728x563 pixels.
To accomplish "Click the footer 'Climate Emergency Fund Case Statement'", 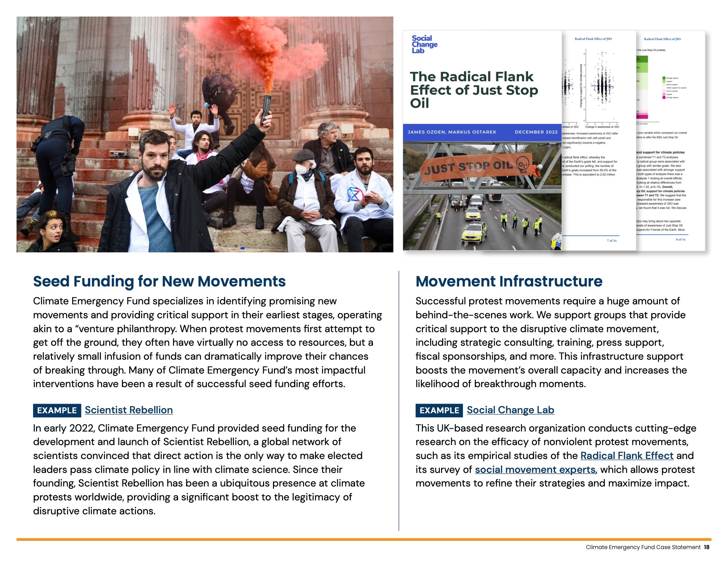I will coord(643,547).
